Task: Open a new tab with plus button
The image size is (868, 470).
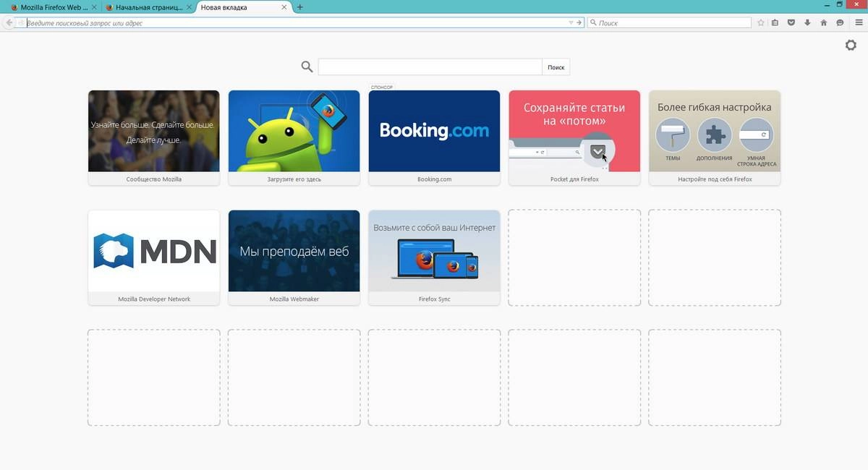Action: coord(300,7)
